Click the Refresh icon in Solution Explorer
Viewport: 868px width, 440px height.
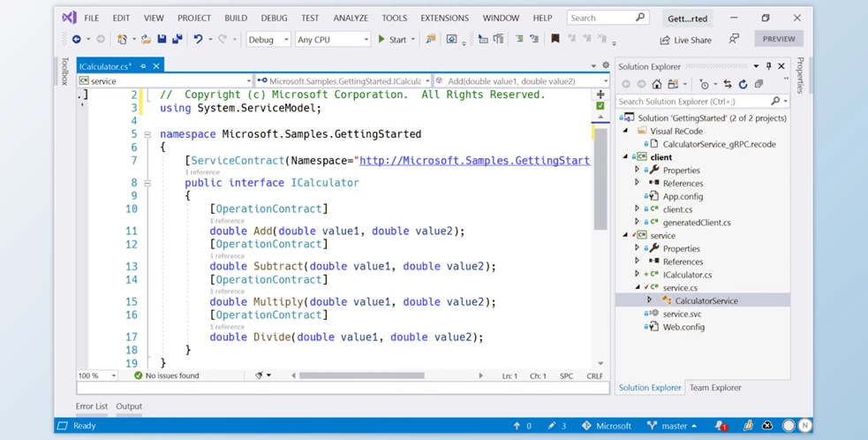[743, 85]
